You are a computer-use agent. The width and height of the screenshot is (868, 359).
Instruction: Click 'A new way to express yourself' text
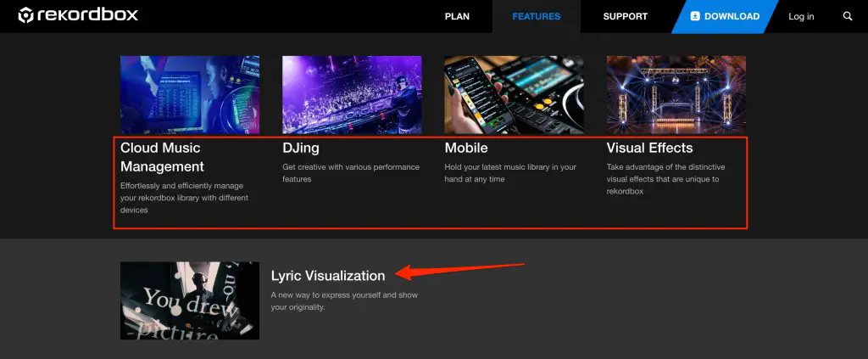[344, 300]
